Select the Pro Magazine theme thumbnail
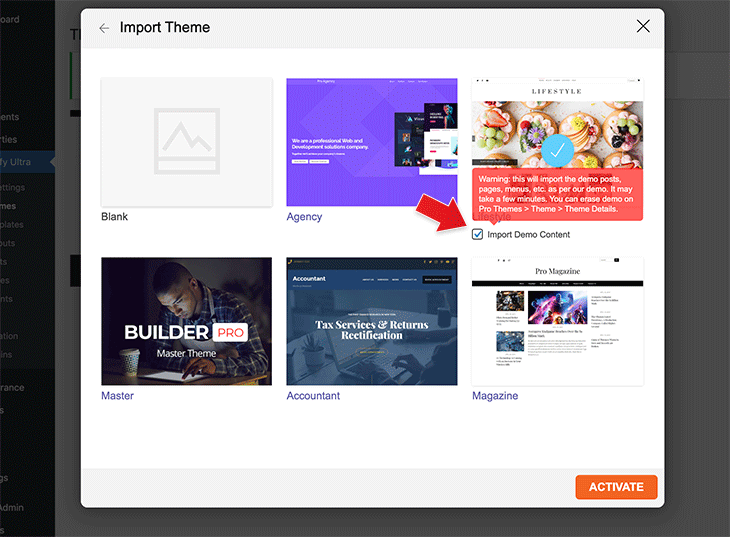730x537 pixels. 557,321
